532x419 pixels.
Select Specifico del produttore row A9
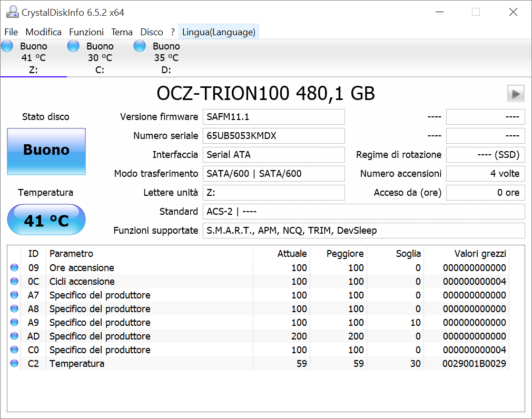coord(258,322)
